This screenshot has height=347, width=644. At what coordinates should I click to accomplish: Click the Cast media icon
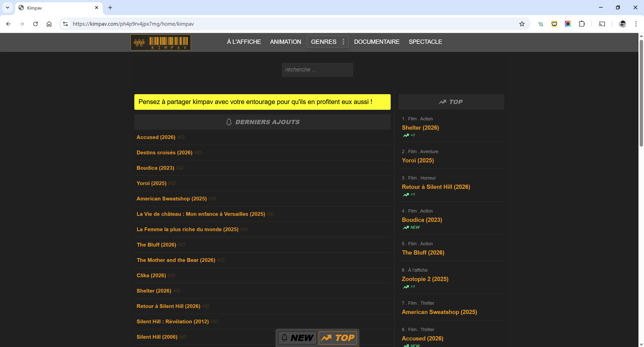pos(602,24)
